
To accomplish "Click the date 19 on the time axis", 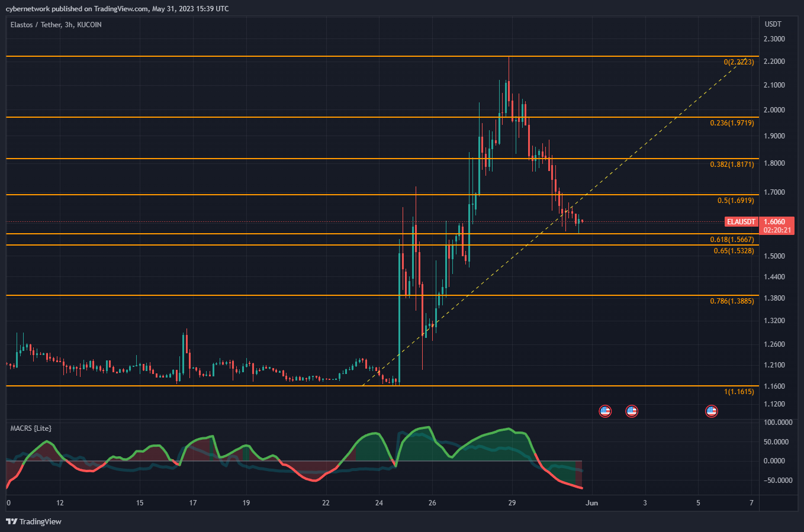I will click(x=246, y=503).
